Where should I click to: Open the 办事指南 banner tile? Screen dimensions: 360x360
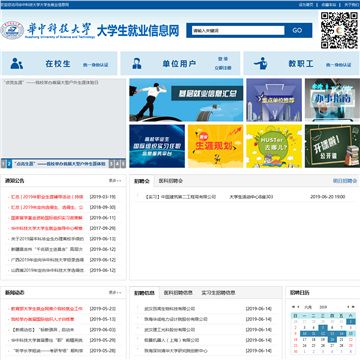coord(332,100)
